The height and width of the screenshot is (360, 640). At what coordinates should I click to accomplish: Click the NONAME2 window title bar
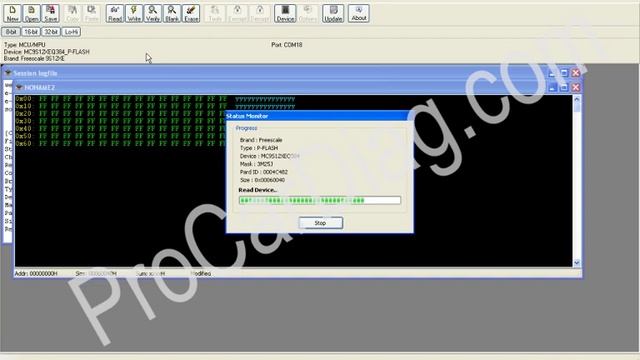[298, 87]
